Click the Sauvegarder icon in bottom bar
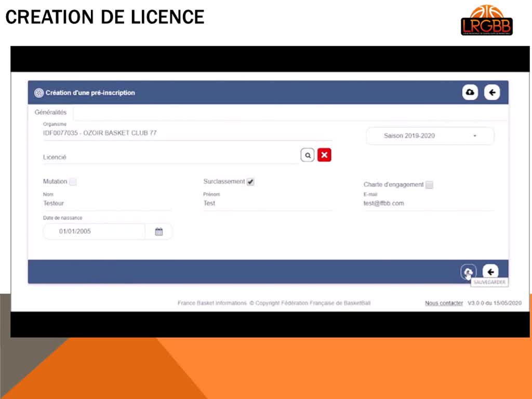This screenshot has width=532, height=399. (x=468, y=272)
